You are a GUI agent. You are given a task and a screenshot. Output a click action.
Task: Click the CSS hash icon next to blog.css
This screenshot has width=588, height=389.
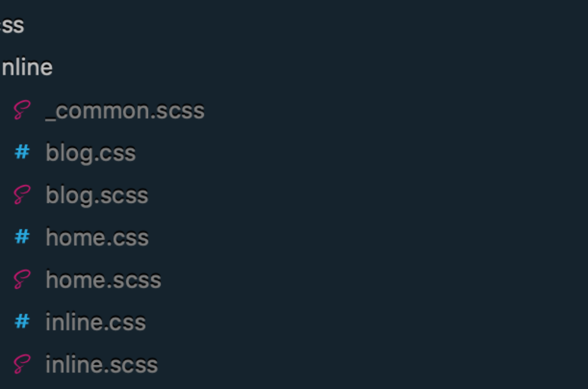[x=22, y=152]
